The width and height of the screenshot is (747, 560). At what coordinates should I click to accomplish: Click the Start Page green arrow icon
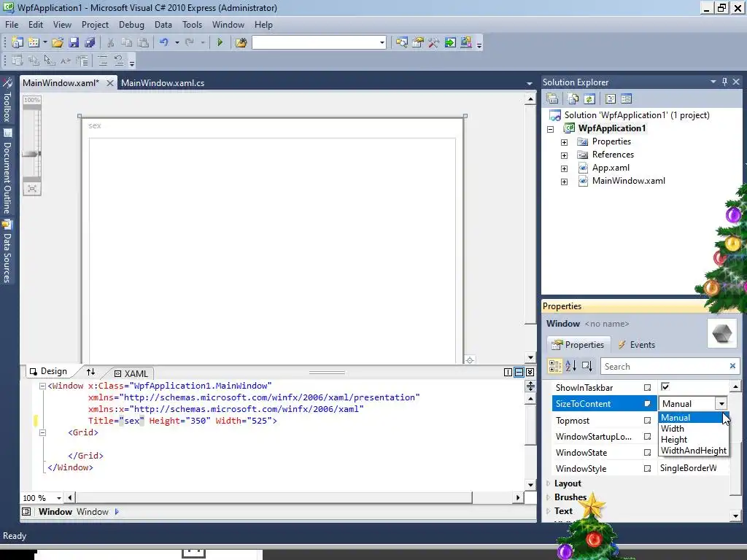[449, 43]
